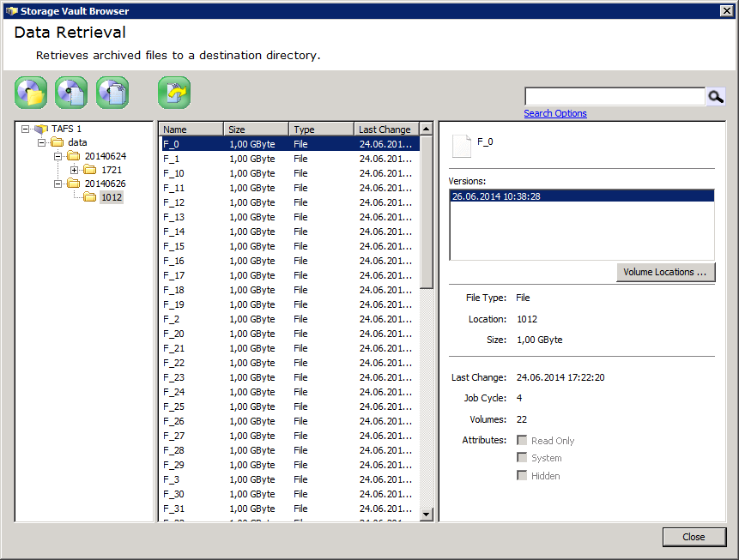Toggle the System attribute checkbox
739x560 pixels.
pos(522,457)
